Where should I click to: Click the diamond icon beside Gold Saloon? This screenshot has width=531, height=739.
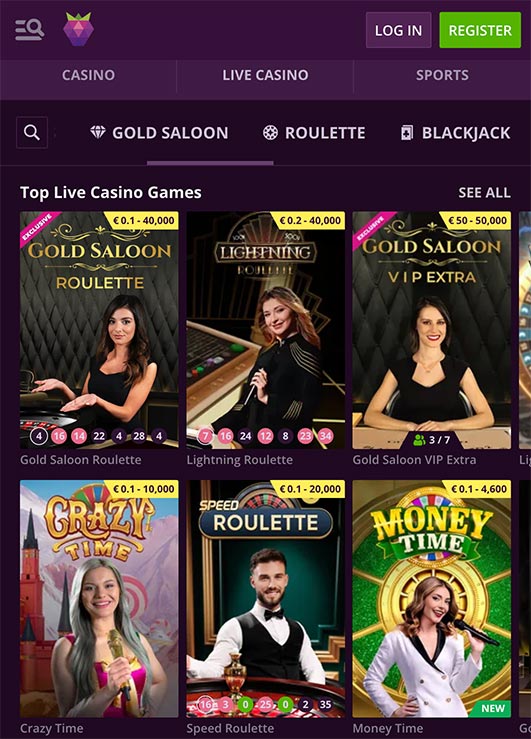pyautogui.click(x=98, y=132)
